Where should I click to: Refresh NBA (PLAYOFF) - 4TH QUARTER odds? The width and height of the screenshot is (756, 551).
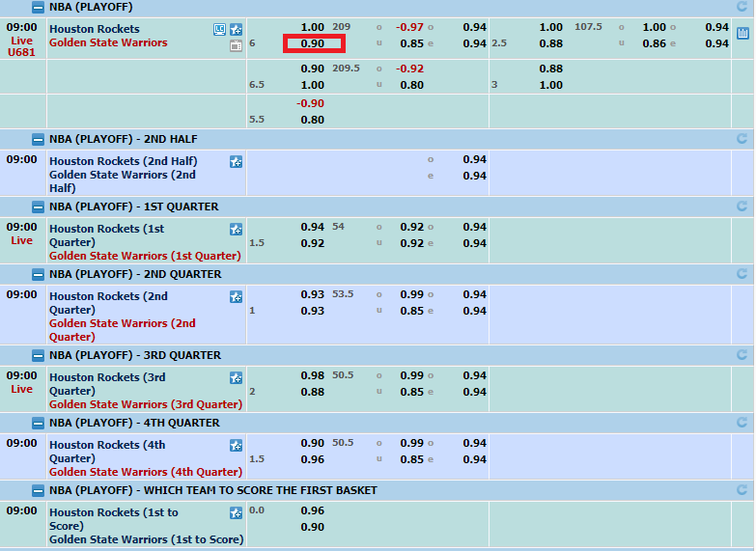pos(742,423)
